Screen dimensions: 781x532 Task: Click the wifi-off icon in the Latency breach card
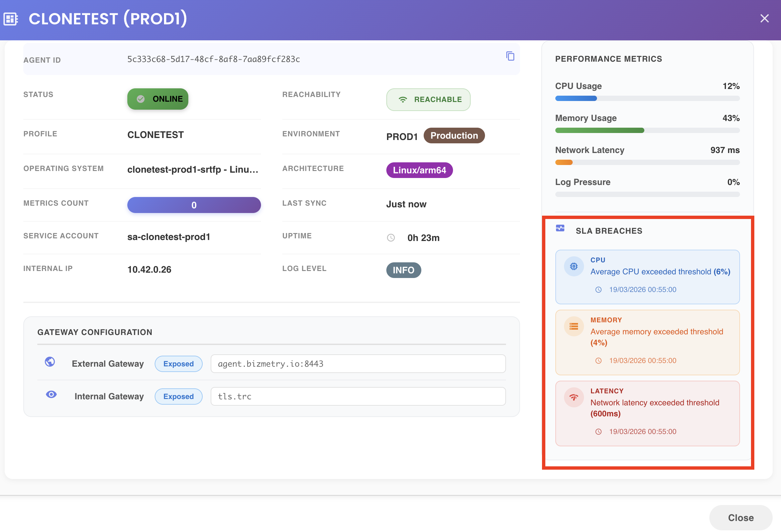click(574, 398)
